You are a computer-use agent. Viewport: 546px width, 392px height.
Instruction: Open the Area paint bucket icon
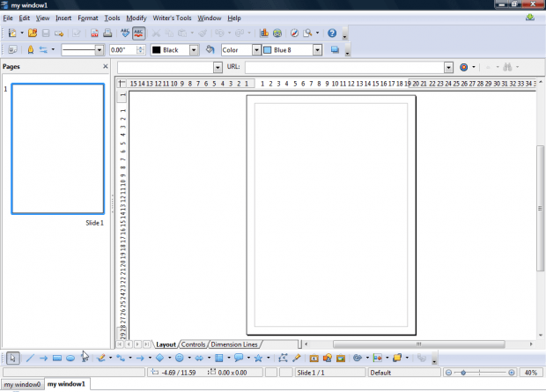click(210, 50)
